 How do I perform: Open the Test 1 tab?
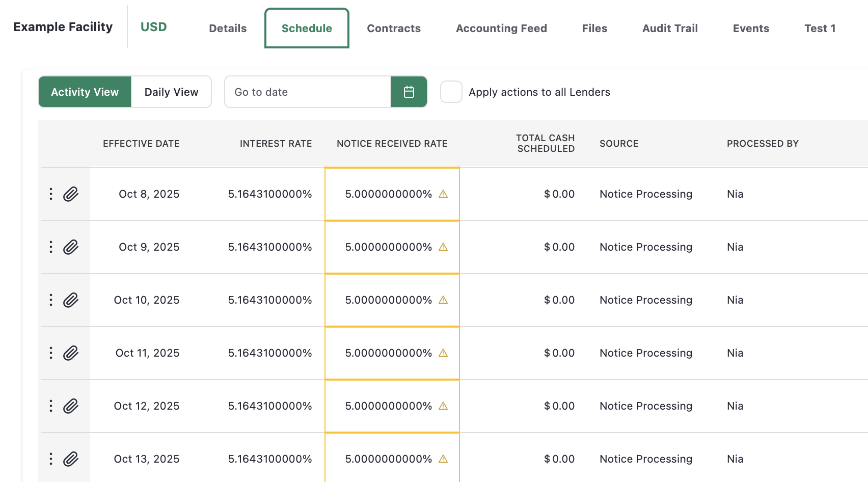820,29
